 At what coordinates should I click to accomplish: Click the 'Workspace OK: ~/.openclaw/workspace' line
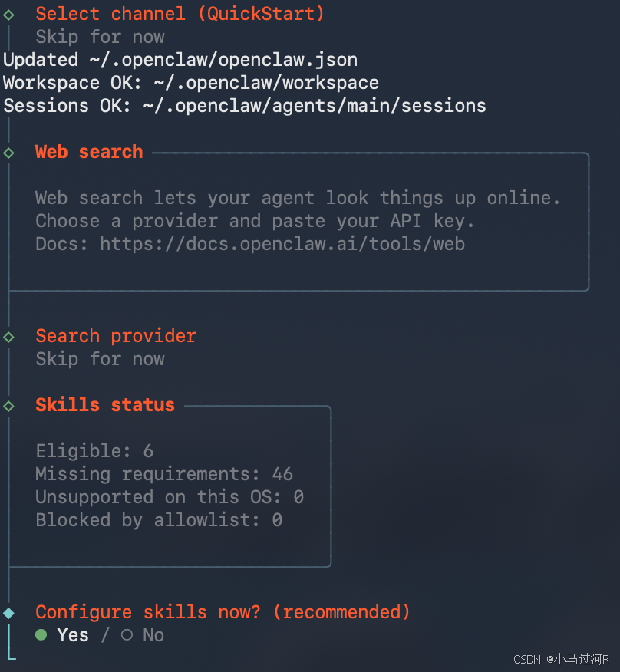[x=191, y=83]
